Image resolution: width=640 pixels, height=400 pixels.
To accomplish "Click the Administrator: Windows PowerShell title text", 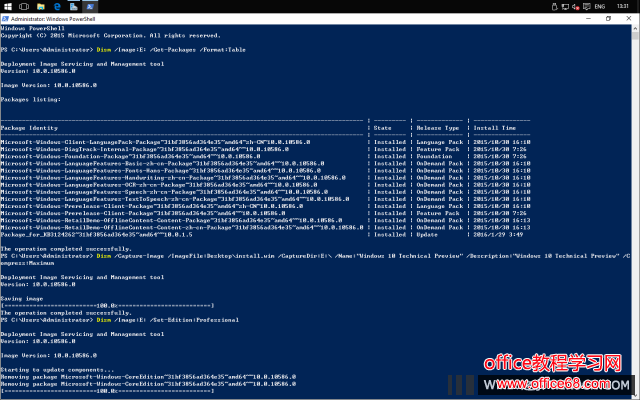I will pyautogui.click(x=53, y=19).
